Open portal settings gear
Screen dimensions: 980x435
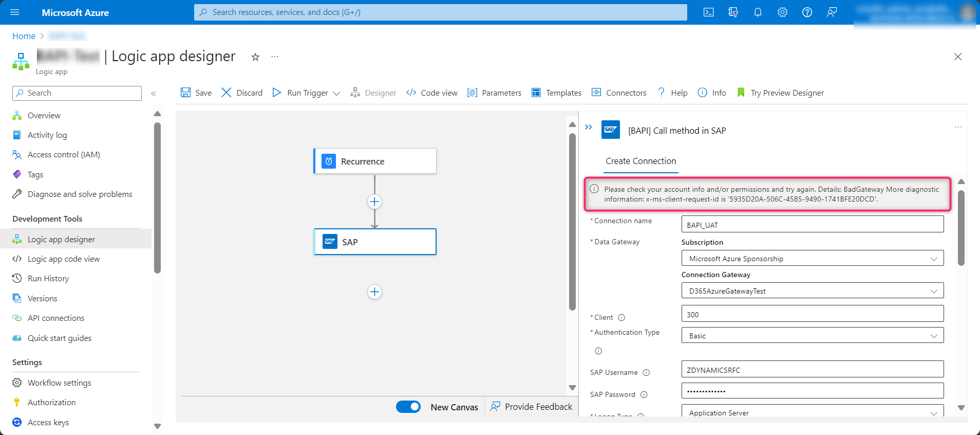click(782, 12)
